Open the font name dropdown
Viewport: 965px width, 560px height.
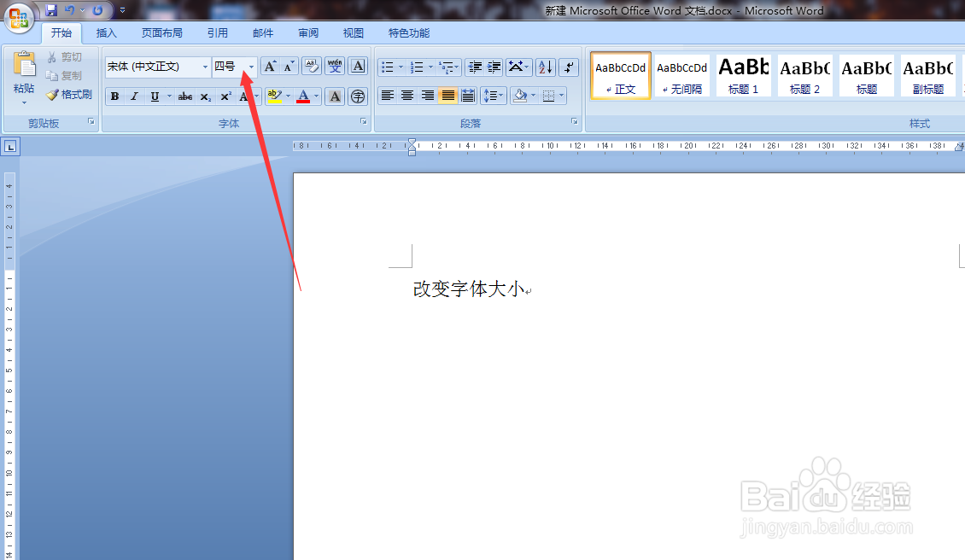[x=205, y=66]
